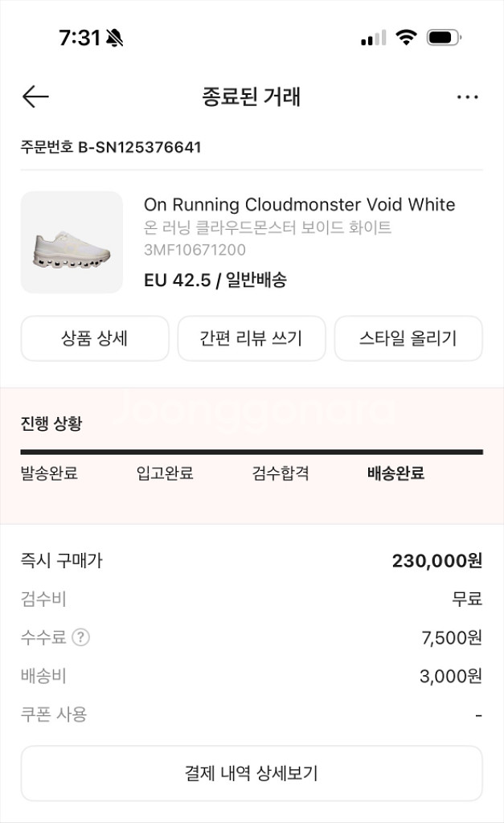This screenshot has width=504, height=823.
Task: Tap the back arrow icon
Action: point(35,97)
